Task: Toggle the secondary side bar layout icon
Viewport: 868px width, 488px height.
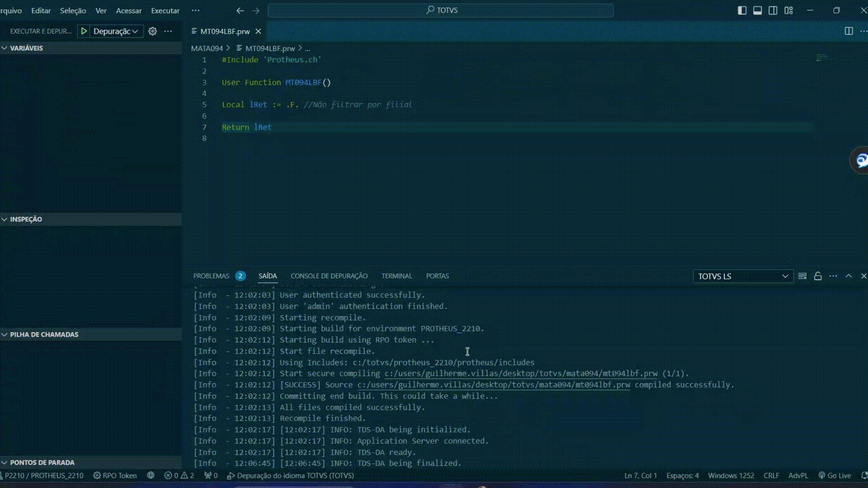Action: [x=773, y=10]
